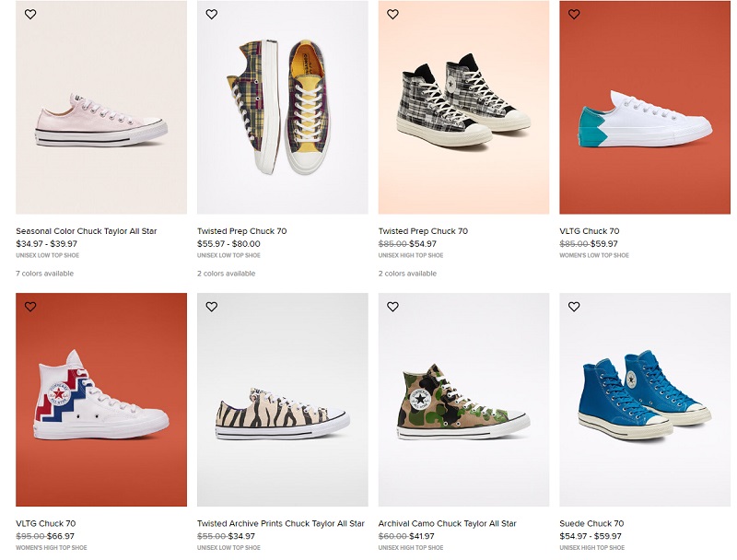
Task: Open the pink Seasonal Color Chuck Taylor image
Action: (x=101, y=108)
